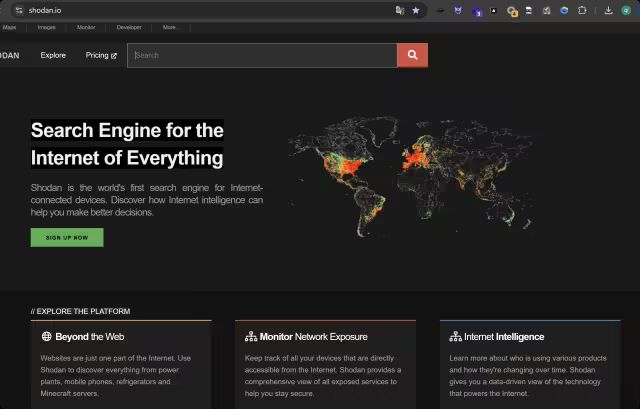Click the '// EXPLORE THE PLATFORM' section label
Image resolution: width=640 pixels, height=409 pixels.
[80, 311]
